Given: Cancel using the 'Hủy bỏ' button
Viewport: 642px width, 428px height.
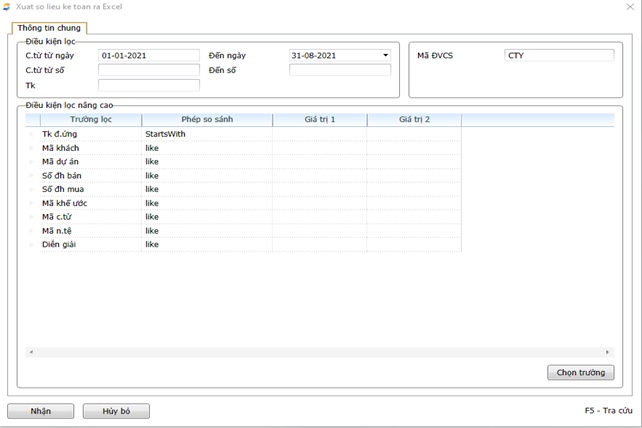Looking at the screenshot, I should click(x=116, y=411).
